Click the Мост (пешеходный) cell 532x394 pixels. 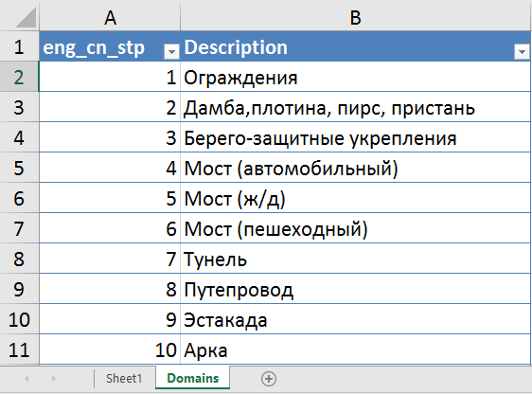click(355, 229)
